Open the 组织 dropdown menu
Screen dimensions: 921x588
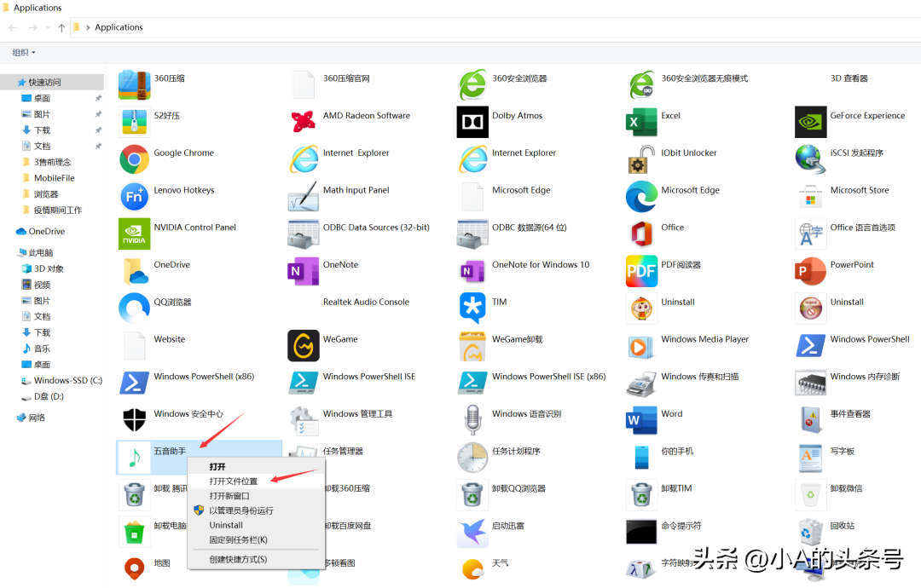(24, 52)
